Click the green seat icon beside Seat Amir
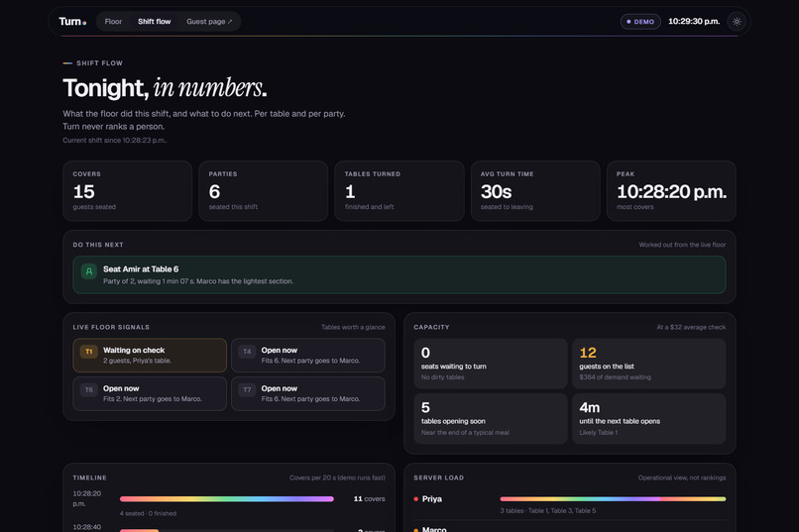This screenshot has width=799, height=532. pos(88,271)
